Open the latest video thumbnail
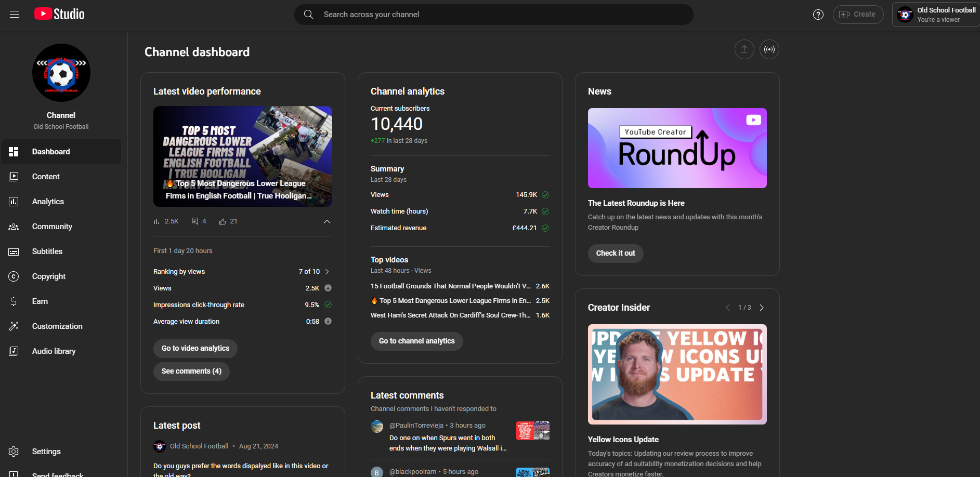The height and width of the screenshot is (477, 980). point(243,156)
